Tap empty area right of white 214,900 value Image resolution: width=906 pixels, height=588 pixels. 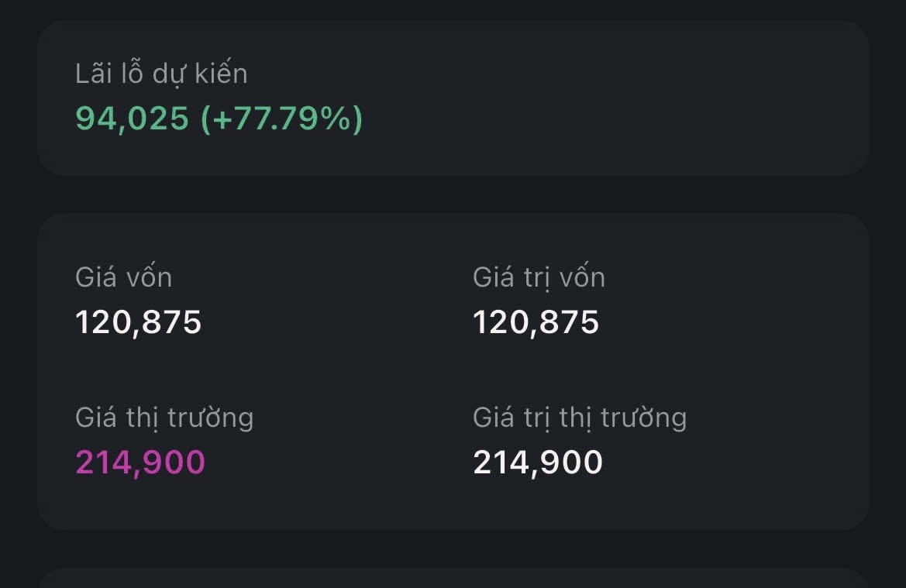[736, 462]
